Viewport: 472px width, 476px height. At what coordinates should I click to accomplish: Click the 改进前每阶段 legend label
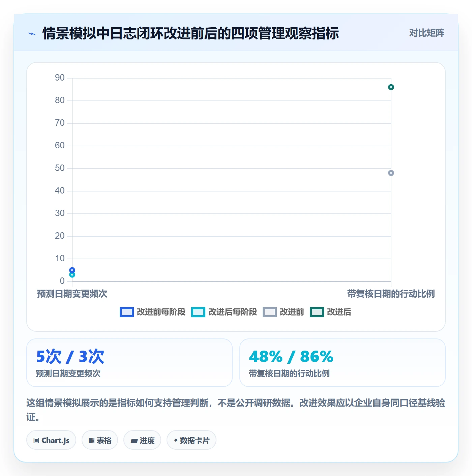click(161, 312)
